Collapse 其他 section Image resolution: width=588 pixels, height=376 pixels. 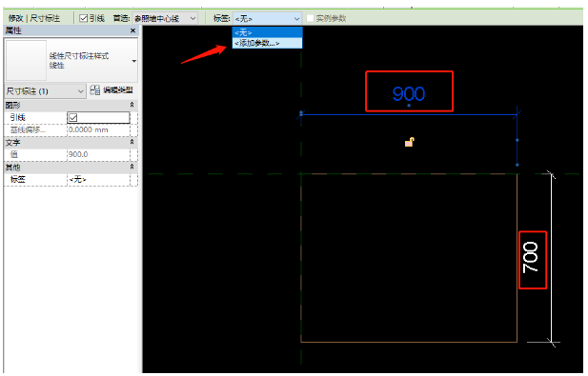click(x=132, y=167)
